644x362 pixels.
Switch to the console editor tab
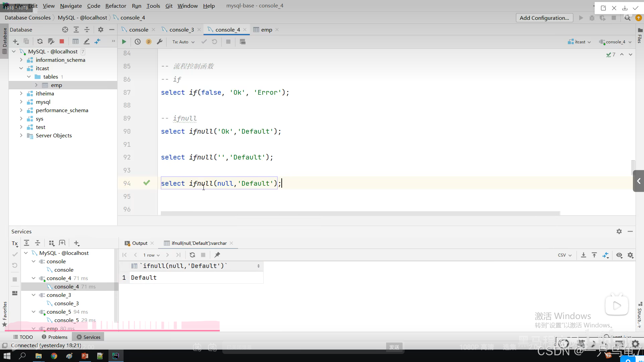138,30
